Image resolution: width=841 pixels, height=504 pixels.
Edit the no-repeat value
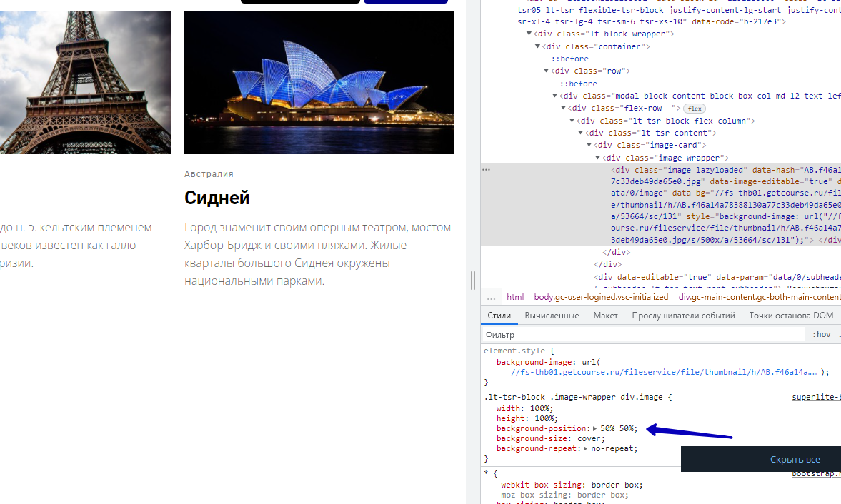coord(612,449)
